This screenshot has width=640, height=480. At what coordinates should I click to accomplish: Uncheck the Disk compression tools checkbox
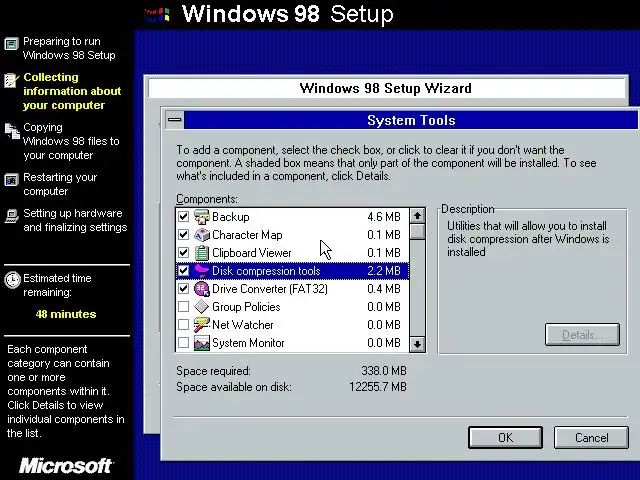click(183, 271)
